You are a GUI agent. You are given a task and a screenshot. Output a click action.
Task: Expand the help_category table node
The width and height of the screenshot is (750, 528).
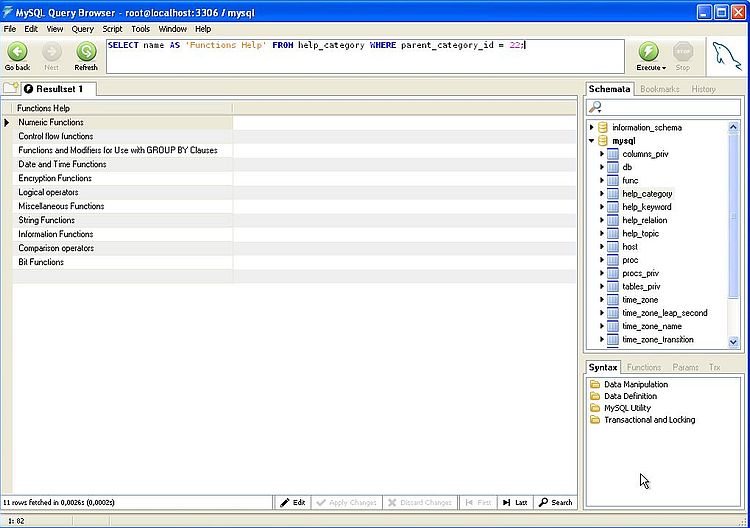[x=602, y=194]
